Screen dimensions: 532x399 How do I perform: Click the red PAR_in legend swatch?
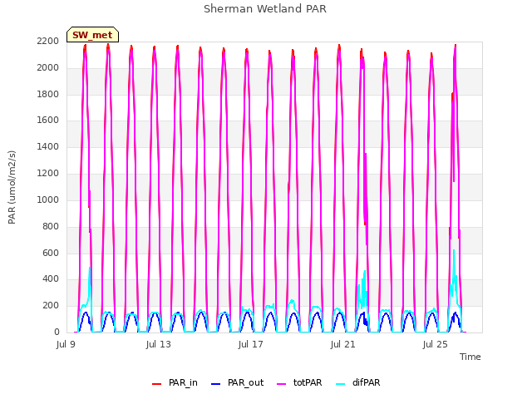click(x=157, y=383)
